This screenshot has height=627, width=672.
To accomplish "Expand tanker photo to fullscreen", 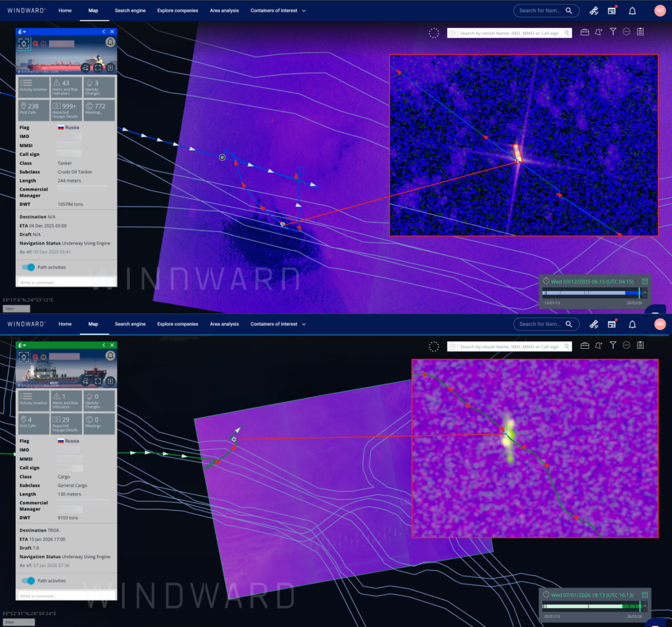I will (98, 68).
